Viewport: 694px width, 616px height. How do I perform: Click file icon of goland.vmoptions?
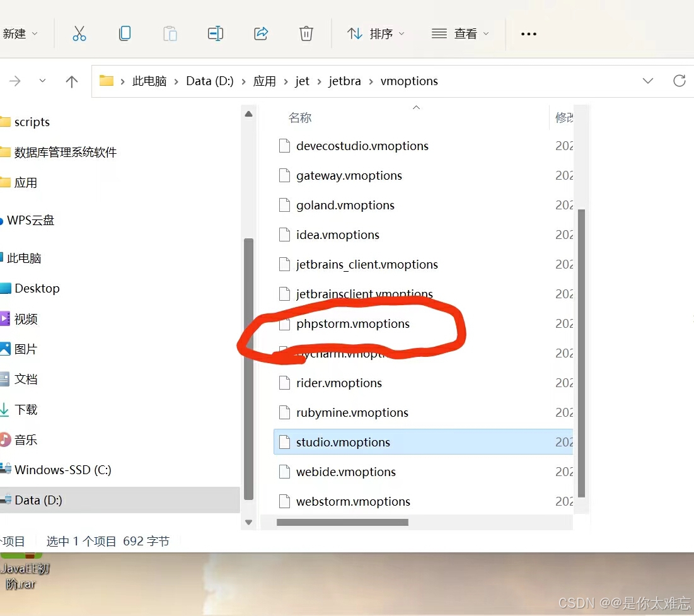pyautogui.click(x=284, y=205)
